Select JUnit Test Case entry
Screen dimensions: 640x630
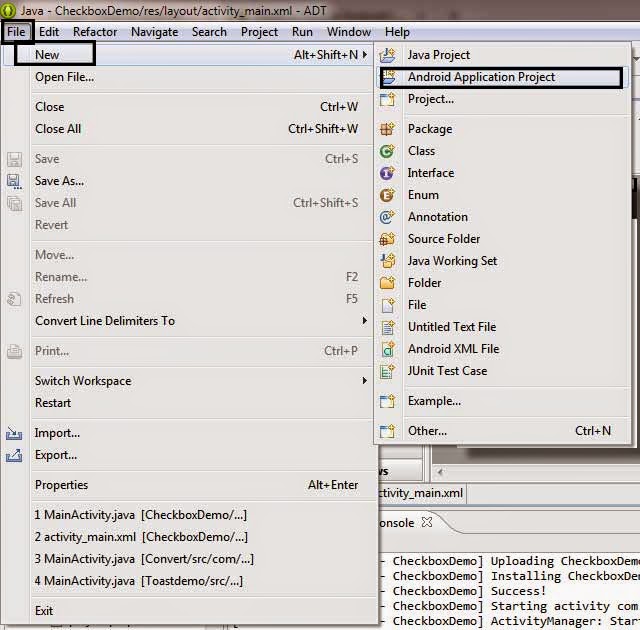click(x=502, y=371)
